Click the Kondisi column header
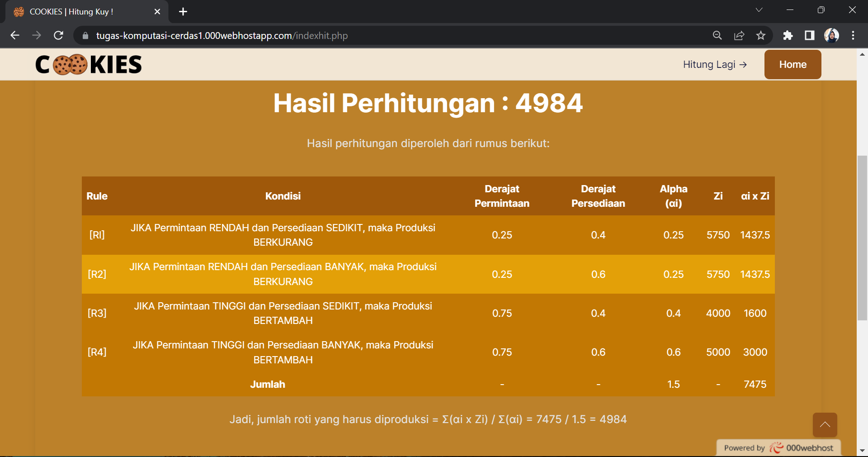This screenshot has width=868, height=457. pyautogui.click(x=283, y=196)
